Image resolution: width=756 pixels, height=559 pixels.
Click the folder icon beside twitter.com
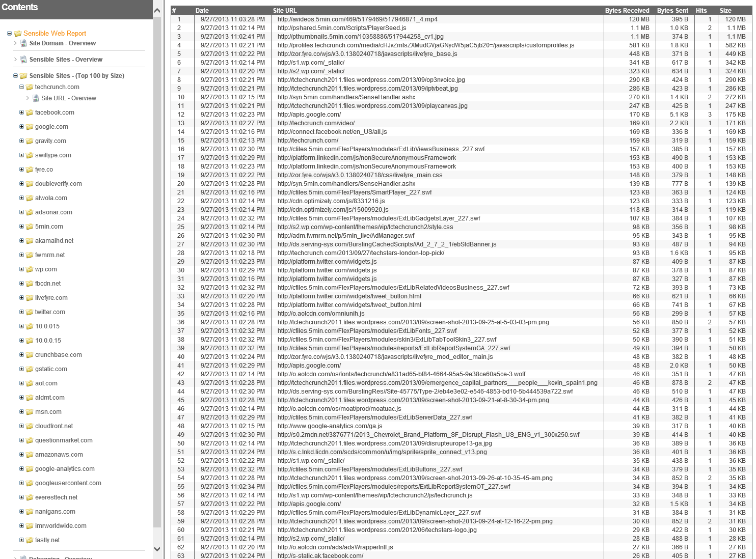30,312
